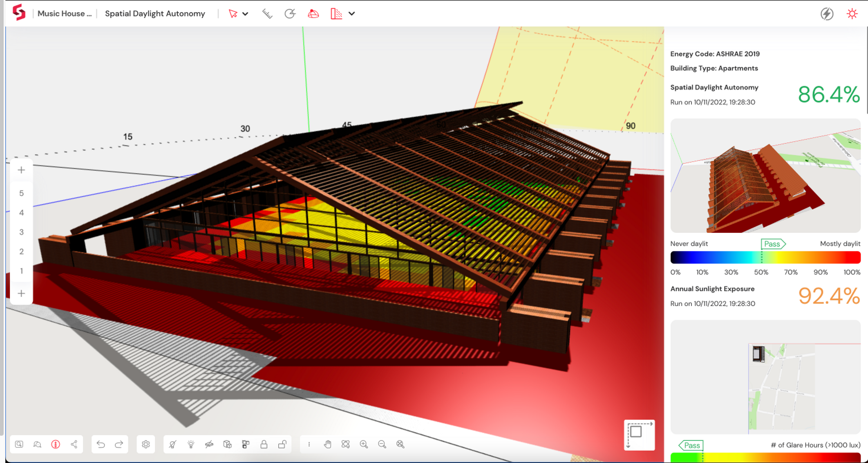Zoom in with the magnifier plus icon
Screen dimensions: 868x463
(x=364, y=444)
